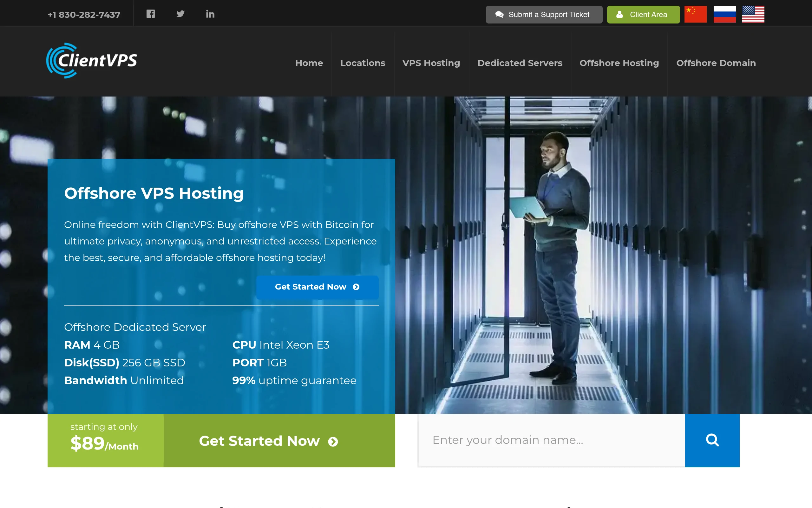Switch language with the China flag
Image resolution: width=812 pixels, height=508 pixels.
pos(695,15)
